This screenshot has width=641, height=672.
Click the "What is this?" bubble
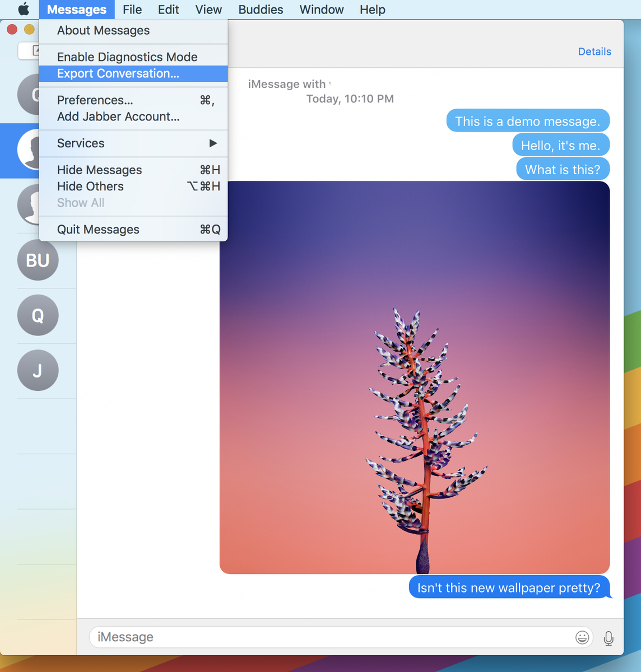point(563,169)
